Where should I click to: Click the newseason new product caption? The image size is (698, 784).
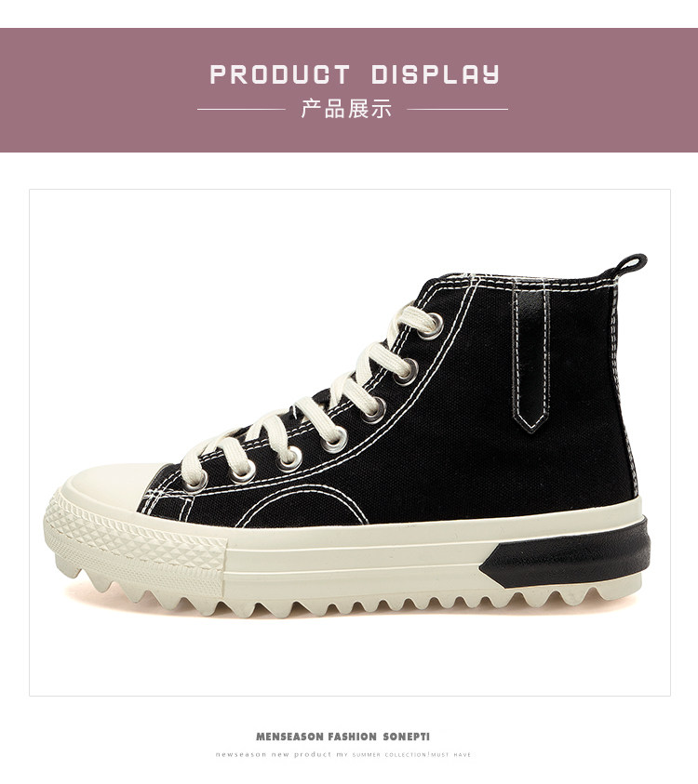(x=343, y=754)
